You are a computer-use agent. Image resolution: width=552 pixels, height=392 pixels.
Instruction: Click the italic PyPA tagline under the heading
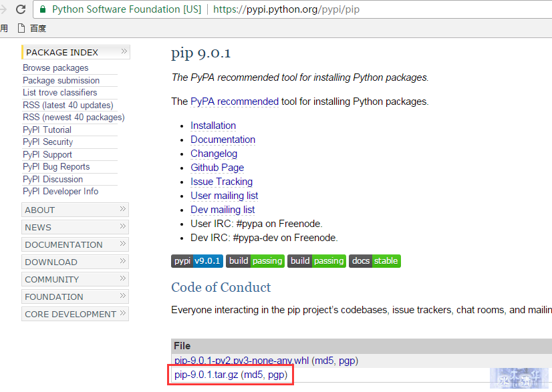pos(300,77)
